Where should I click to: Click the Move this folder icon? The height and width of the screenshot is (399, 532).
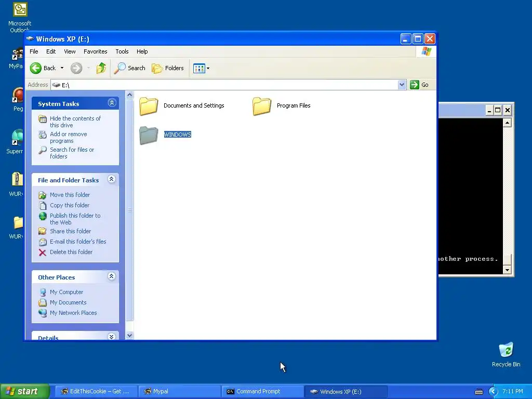43,195
